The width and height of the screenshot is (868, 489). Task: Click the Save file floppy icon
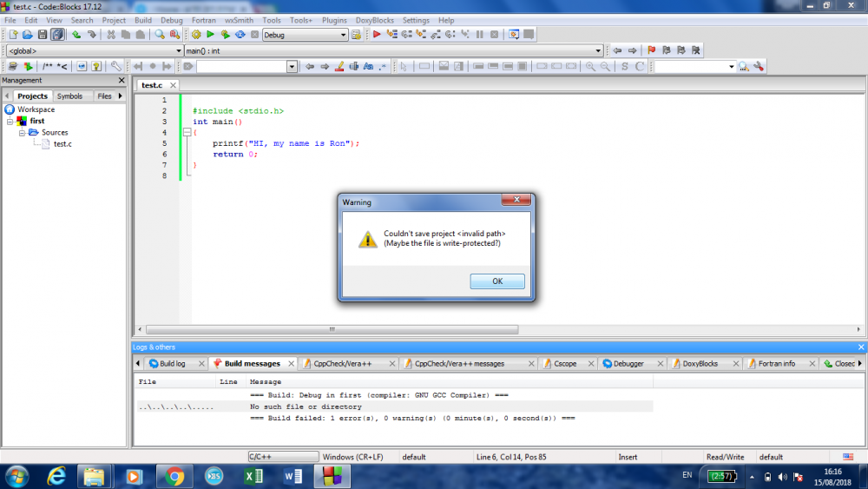[42, 35]
